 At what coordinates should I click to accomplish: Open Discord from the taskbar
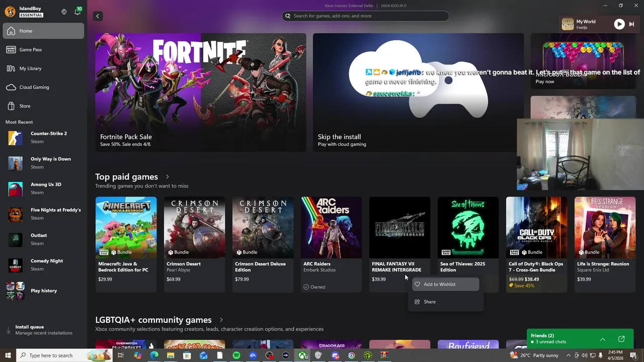[x=335, y=355]
